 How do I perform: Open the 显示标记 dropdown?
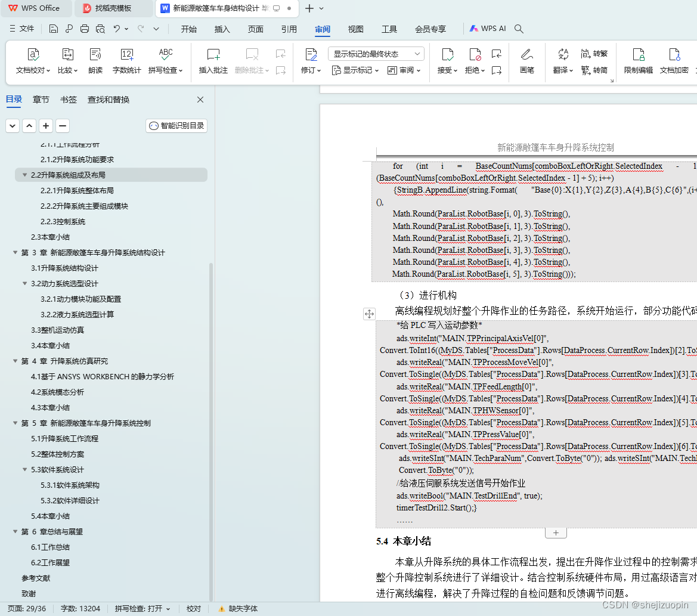(355, 70)
